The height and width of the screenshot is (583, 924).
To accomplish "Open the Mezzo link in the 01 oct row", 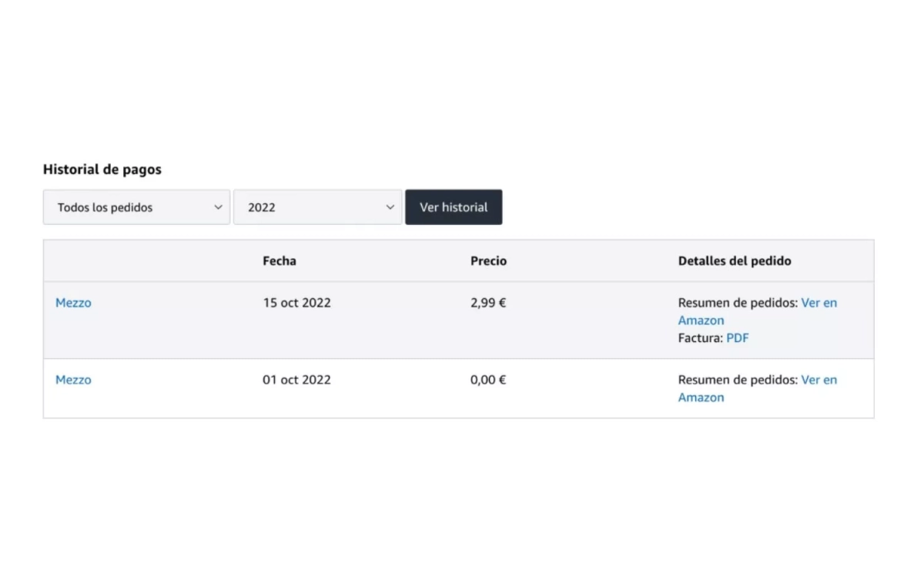I will (x=73, y=380).
